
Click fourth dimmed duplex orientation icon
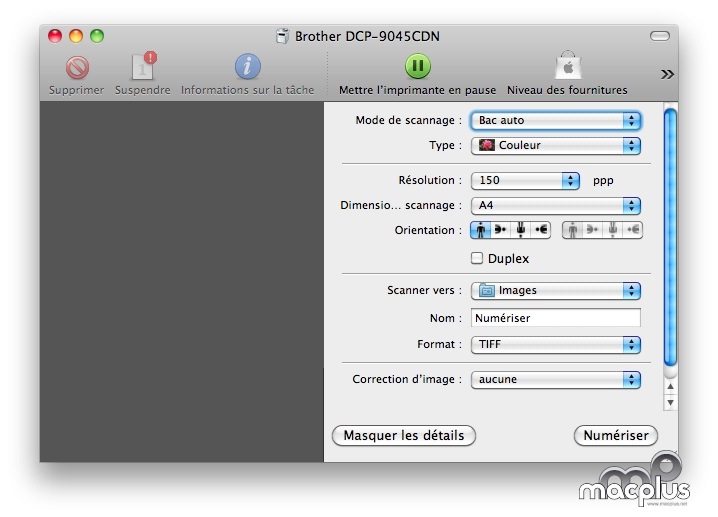click(633, 230)
